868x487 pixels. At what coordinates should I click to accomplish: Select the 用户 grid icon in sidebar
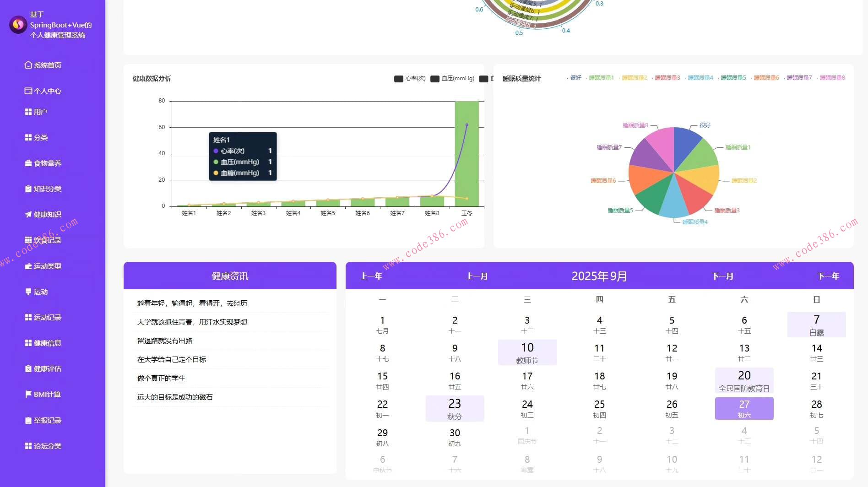28,112
